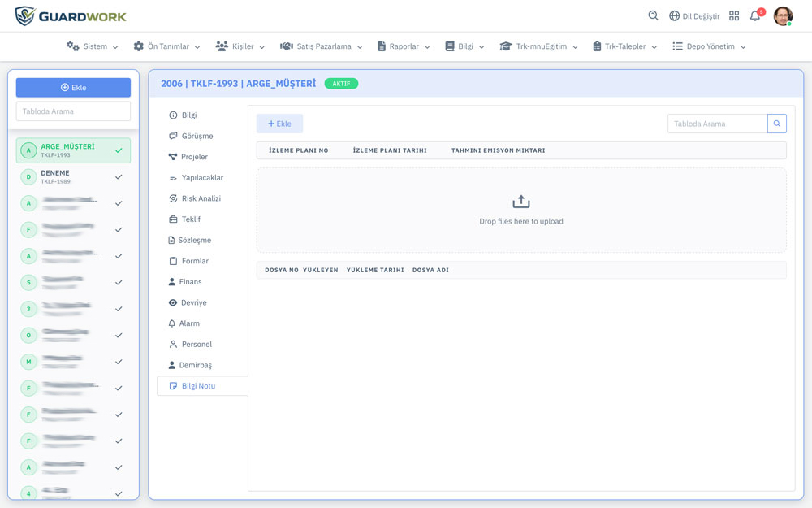Expand the Sistem dropdown menu

pyautogui.click(x=93, y=46)
